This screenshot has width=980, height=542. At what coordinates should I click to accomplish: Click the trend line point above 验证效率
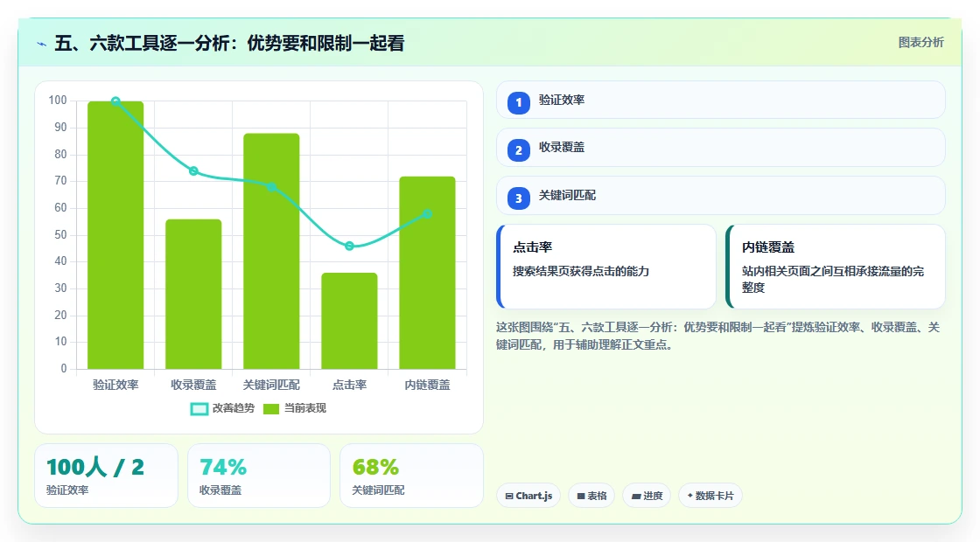click(115, 101)
